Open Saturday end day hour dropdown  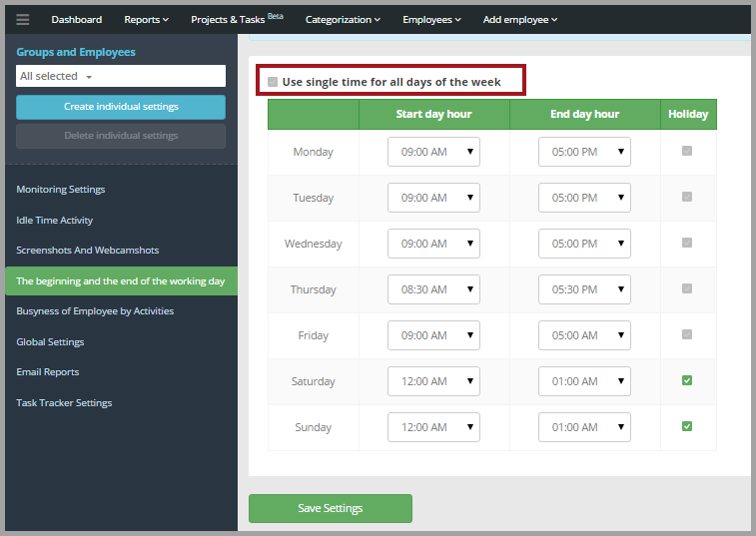(x=584, y=381)
